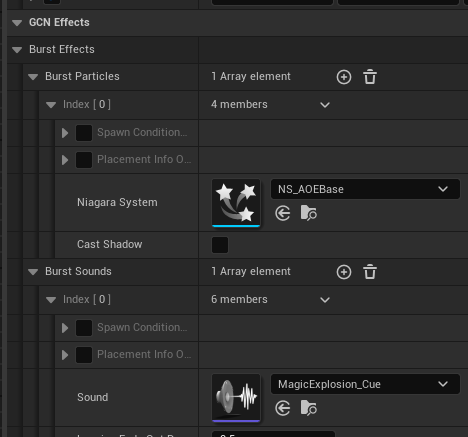Use selected asset for Niagara System
Image resolution: width=468 pixels, height=437 pixels.
[283, 213]
